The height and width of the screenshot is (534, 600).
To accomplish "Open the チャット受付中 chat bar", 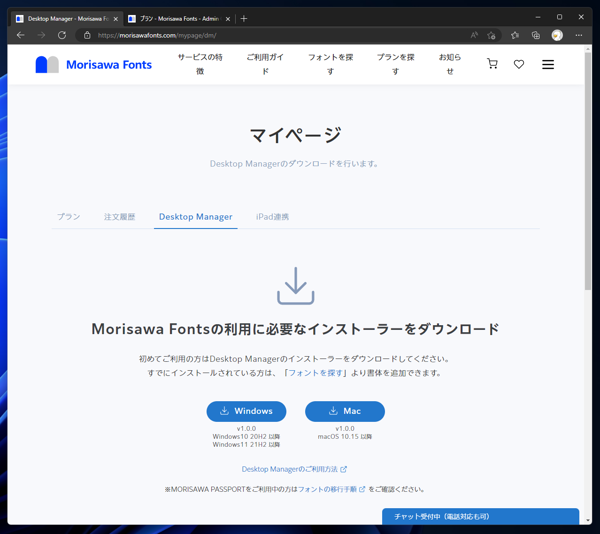I will point(480,516).
